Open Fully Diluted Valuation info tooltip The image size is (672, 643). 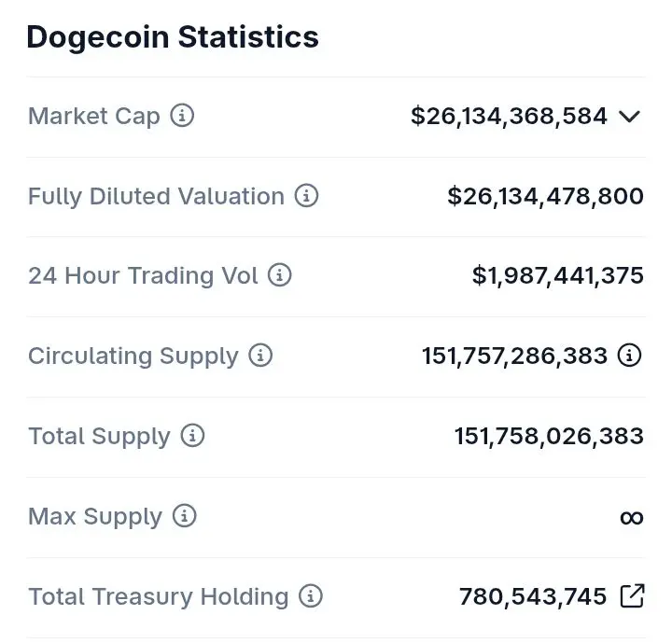coord(306,196)
